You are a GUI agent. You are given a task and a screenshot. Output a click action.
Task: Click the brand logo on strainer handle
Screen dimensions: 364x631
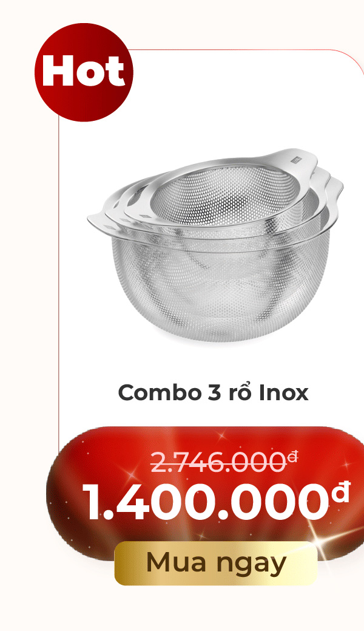pyautogui.click(x=295, y=158)
